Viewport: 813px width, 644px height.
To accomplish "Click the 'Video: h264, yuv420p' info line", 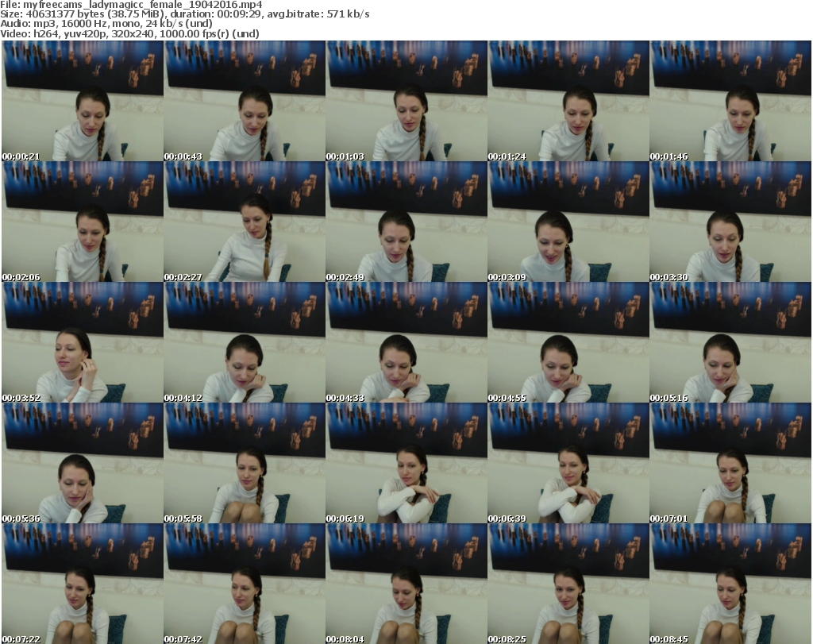I will [x=129, y=33].
